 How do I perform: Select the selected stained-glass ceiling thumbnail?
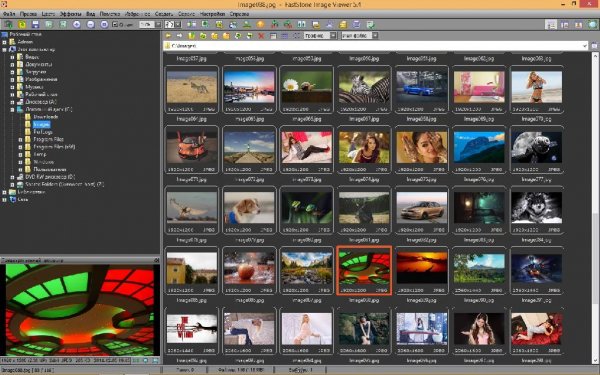[364, 270]
